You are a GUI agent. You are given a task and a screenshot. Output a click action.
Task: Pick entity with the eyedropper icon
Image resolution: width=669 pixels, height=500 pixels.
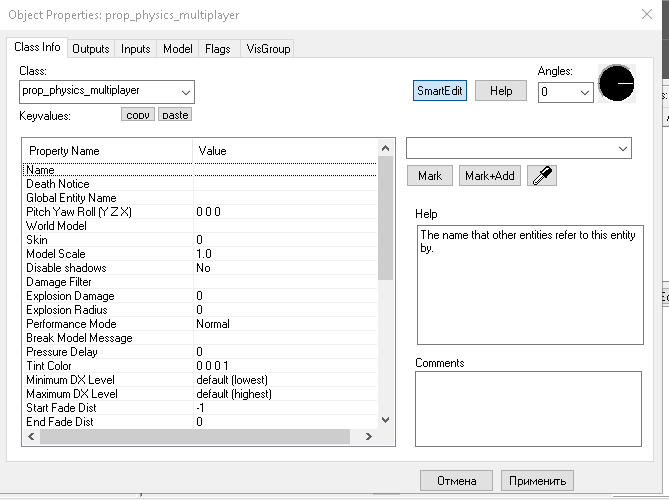point(542,175)
